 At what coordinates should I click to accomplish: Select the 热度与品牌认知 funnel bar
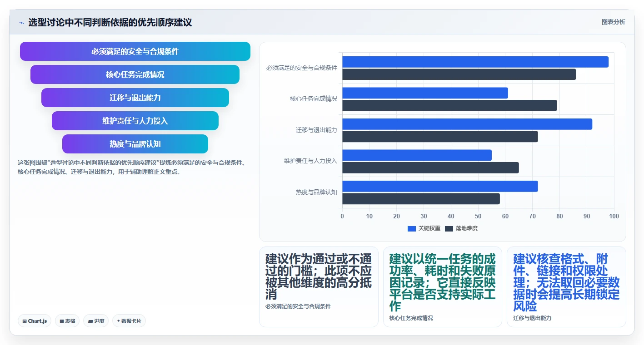coord(135,144)
